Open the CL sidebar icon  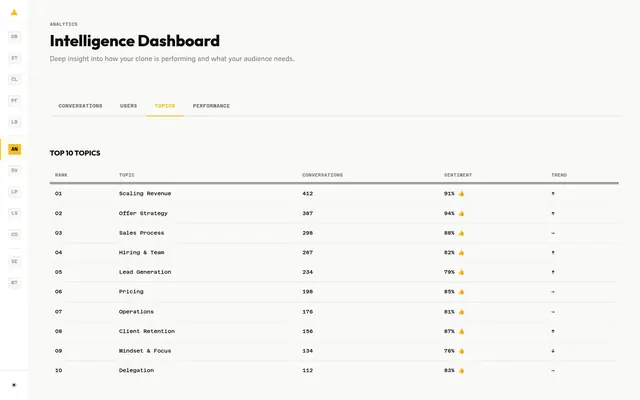(14, 79)
